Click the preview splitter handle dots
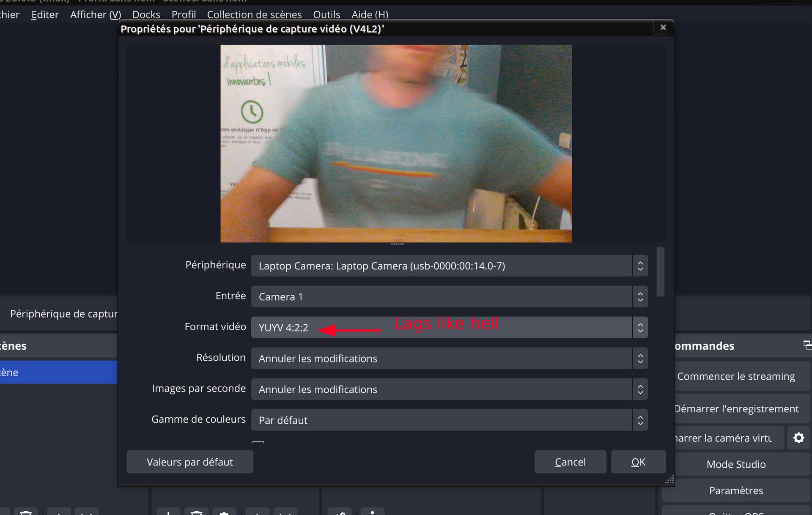 click(x=397, y=244)
